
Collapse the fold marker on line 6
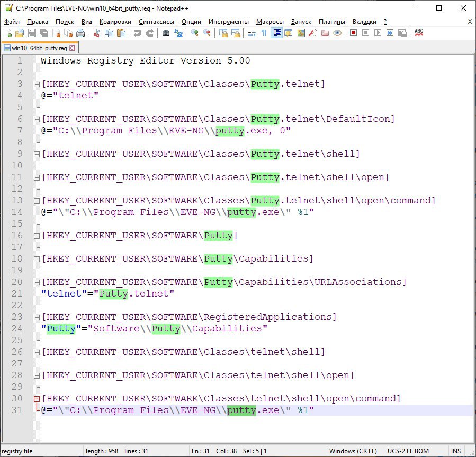37,119
